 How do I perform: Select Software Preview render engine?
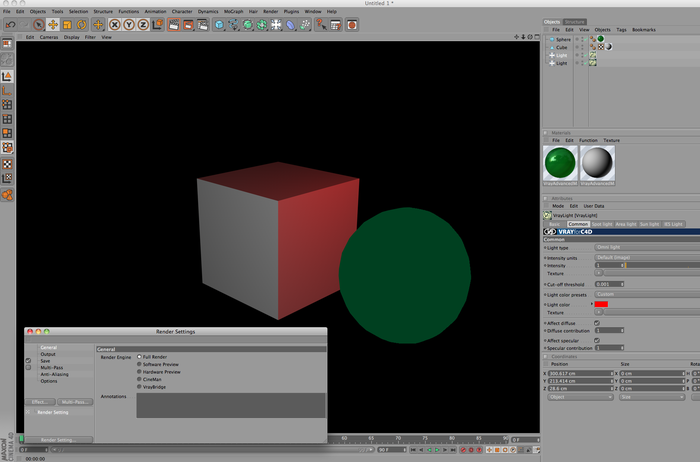(139, 364)
